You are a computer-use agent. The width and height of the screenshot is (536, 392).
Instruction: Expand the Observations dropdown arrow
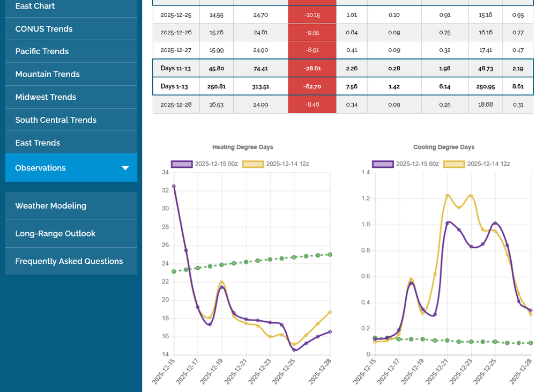pyautogui.click(x=125, y=168)
